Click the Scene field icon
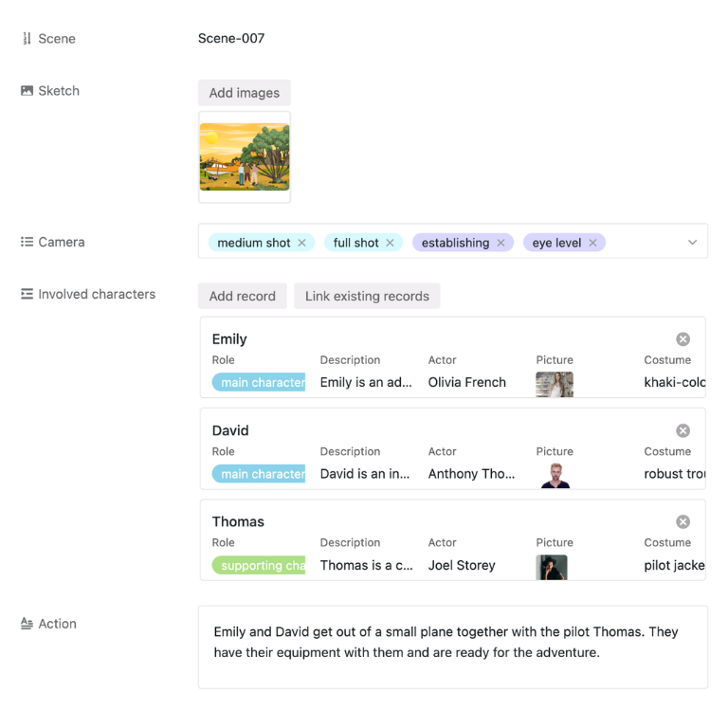Image resolution: width=728 pixels, height=710 pixels. [x=27, y=39]
